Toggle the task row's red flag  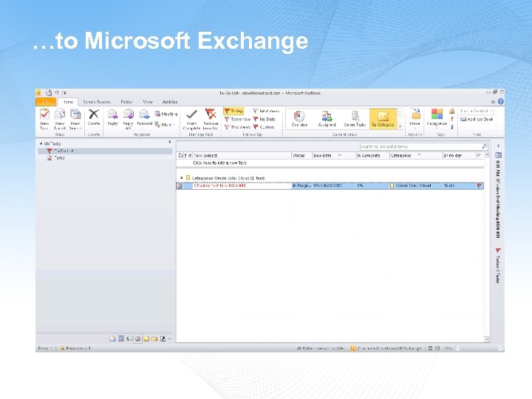(x=479, y=185)
